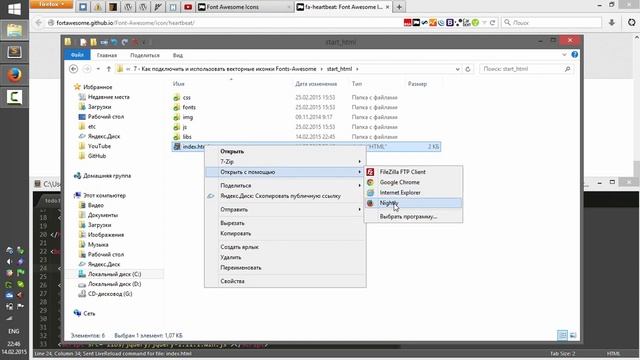The image size is (640, 360).
Task: Select Локальный диск (D:) in sidebar
Action: click(x=114, y=284)
